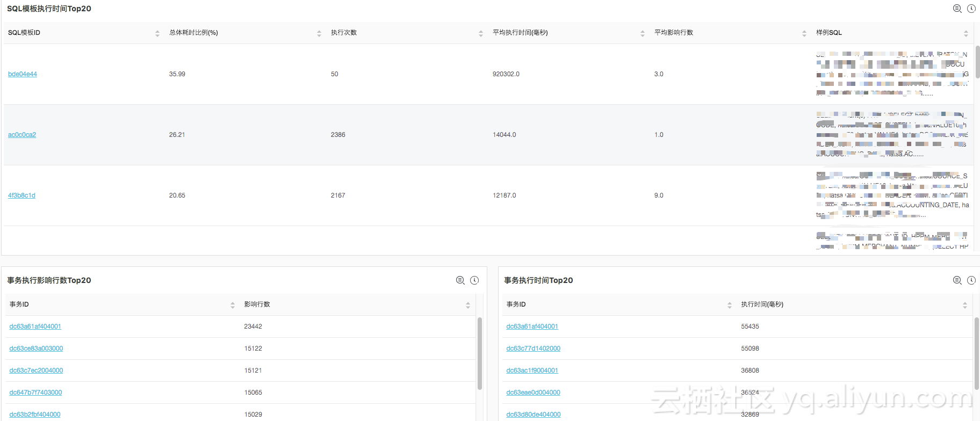Open SQL template ac0c0ca2
980x421 pixels.
22,135
